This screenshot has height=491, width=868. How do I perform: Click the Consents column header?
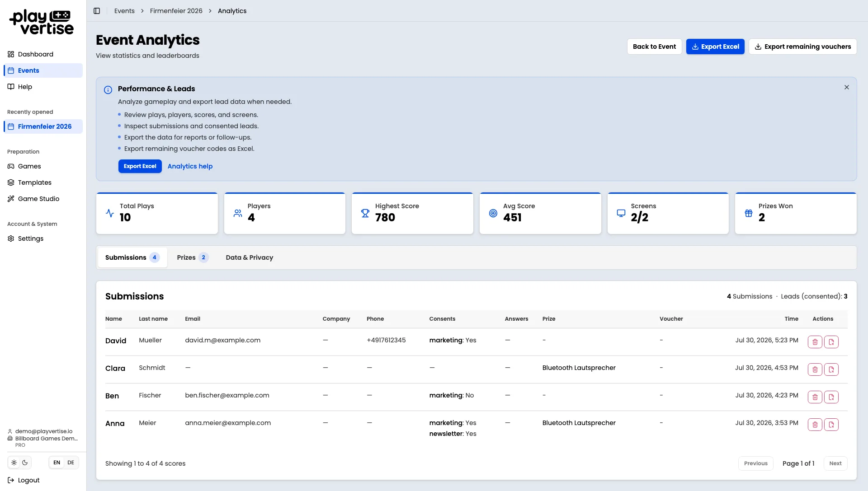point(442,319)
